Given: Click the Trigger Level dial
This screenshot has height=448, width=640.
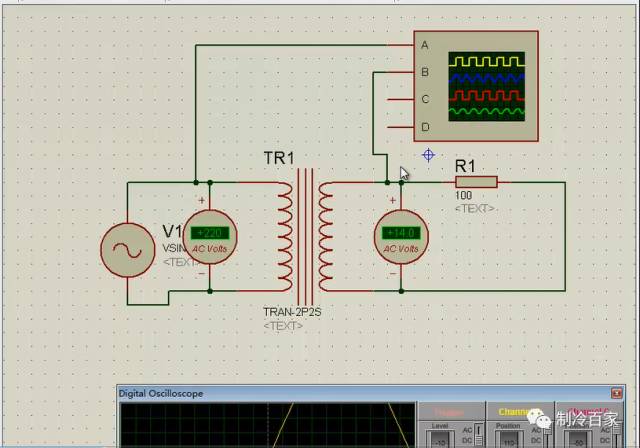Looking at the screenshot, I should (440, 439).
